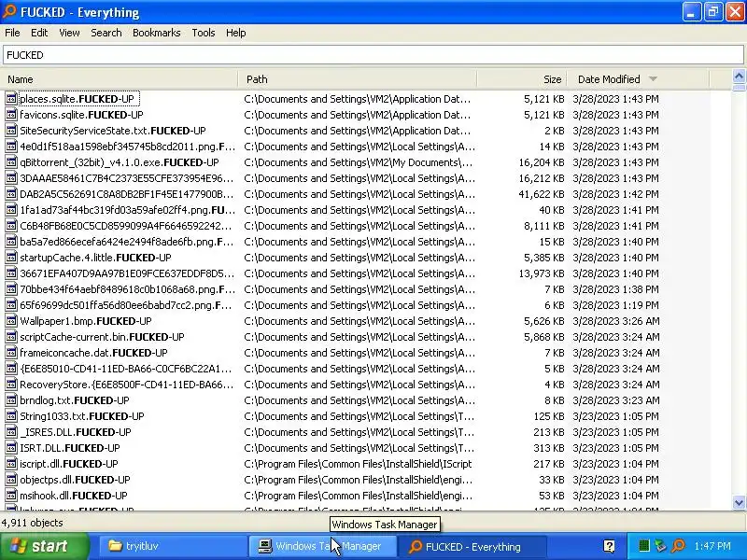The image size is (747, 560).
Task: Select file icon of scriptCache-current.bin row
Action: coord(11,337)
